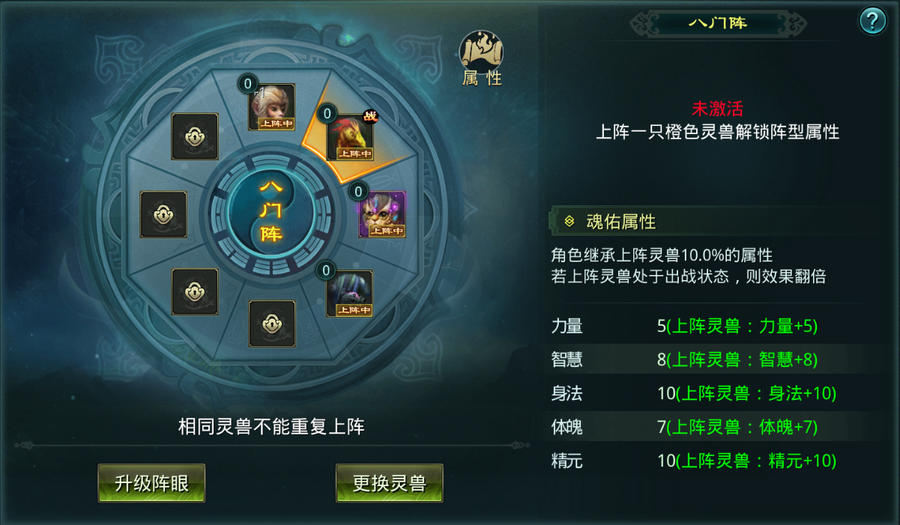Screen dimensions: 900x525
Task: Click the question mark help icon
Action: tap(872, 21)
